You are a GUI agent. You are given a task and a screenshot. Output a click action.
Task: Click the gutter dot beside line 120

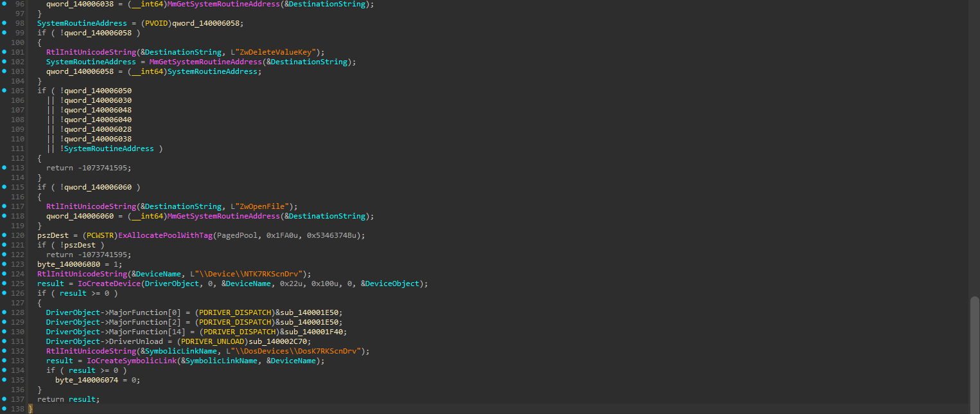[4, 235]
